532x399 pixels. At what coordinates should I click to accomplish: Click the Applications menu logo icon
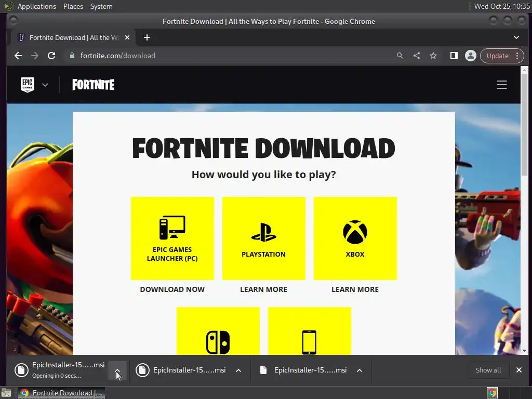point(9,6)
